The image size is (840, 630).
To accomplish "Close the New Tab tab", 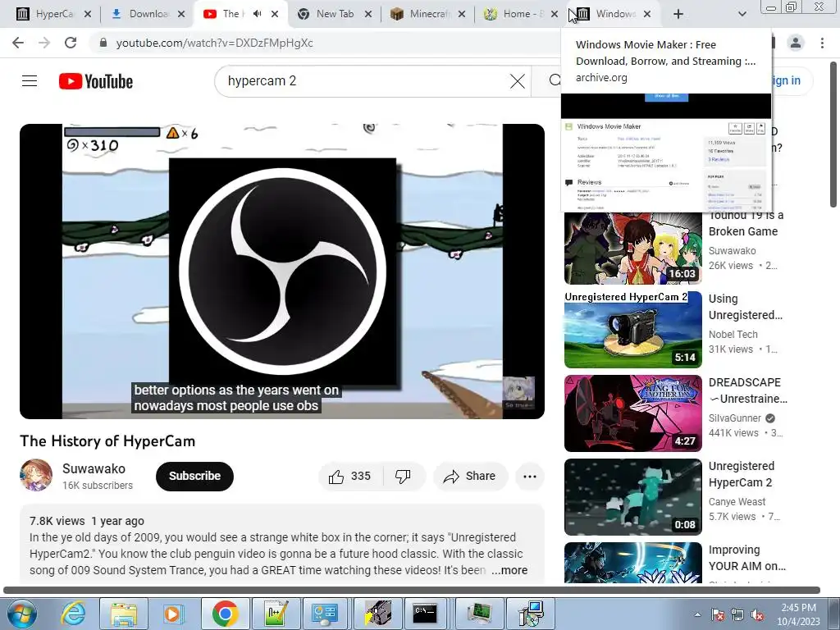I will click(x=368, y=14).
